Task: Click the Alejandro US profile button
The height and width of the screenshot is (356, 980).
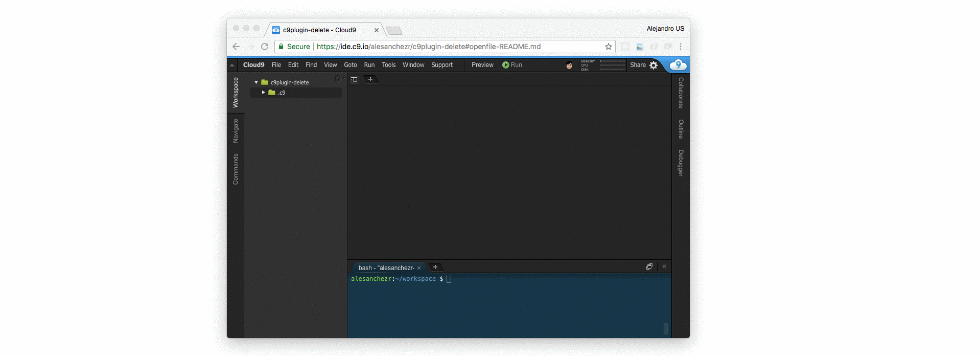Action: [665, 29]
